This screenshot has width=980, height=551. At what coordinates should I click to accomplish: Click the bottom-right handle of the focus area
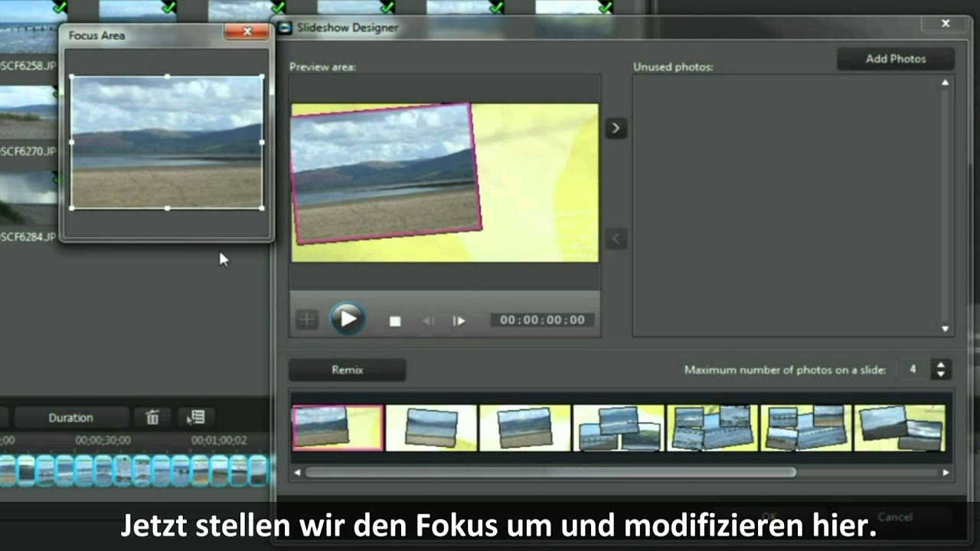[262, 208]
